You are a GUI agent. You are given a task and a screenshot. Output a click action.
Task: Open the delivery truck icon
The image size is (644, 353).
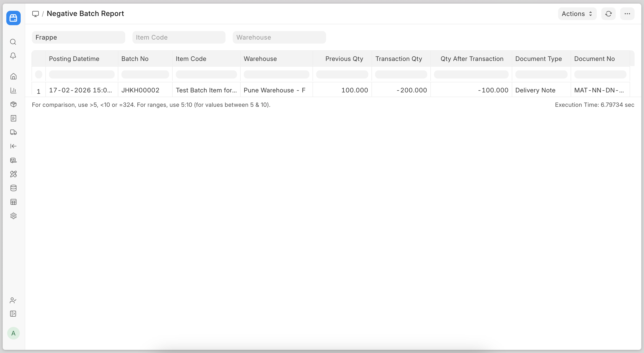[13, 132]
